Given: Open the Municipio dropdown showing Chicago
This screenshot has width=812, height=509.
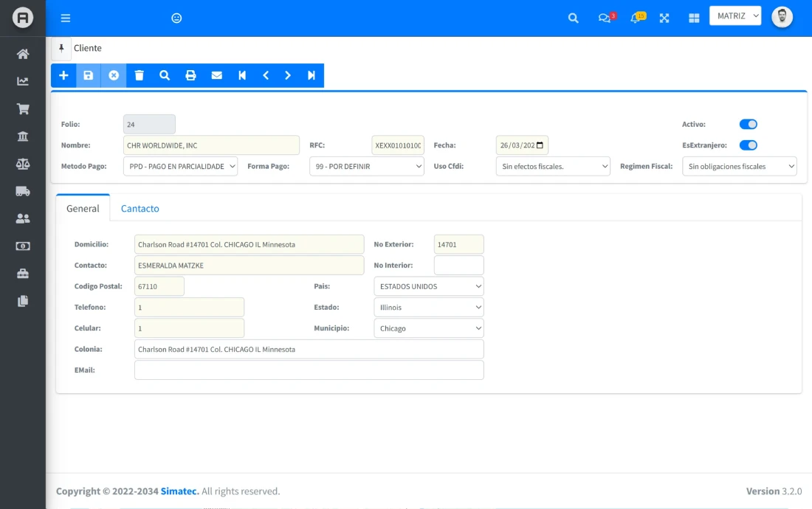Looking at the screenshot, I should (x=429, y=328).
